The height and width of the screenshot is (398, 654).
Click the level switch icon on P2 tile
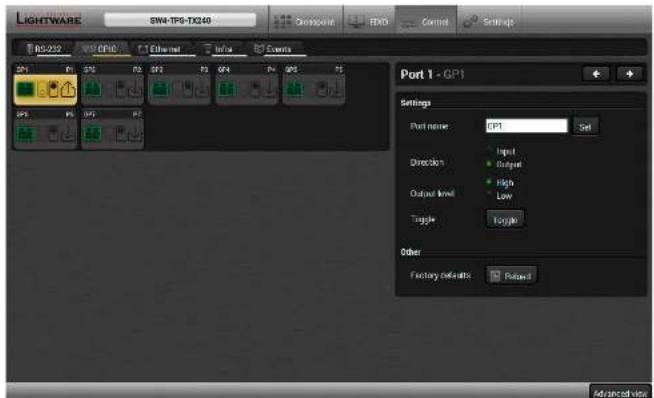coord(121,89)
